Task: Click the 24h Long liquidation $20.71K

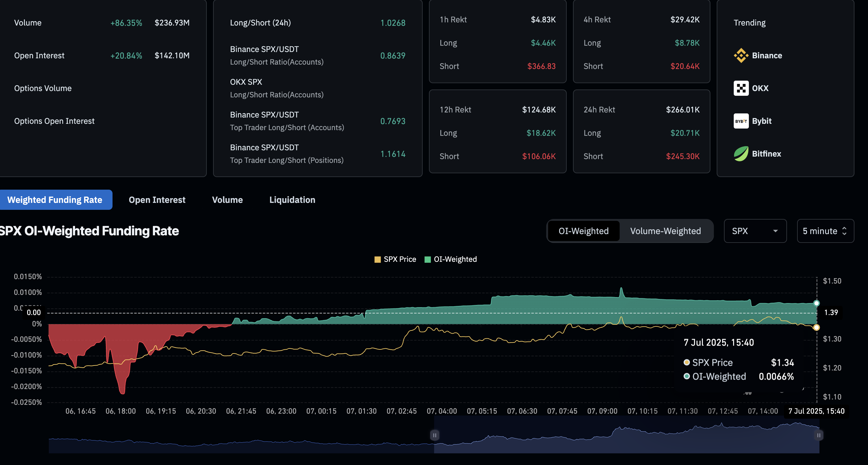Action: click(x=685, y=133)
